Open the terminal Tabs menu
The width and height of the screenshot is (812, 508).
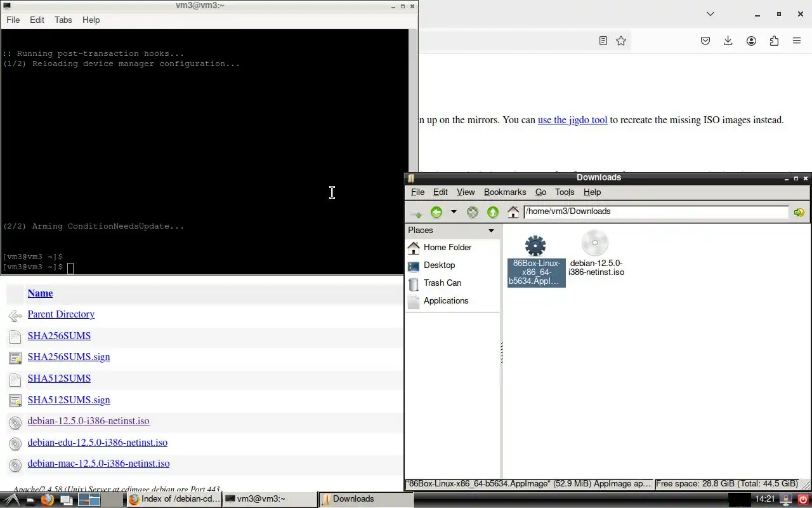tap(63, 20)
